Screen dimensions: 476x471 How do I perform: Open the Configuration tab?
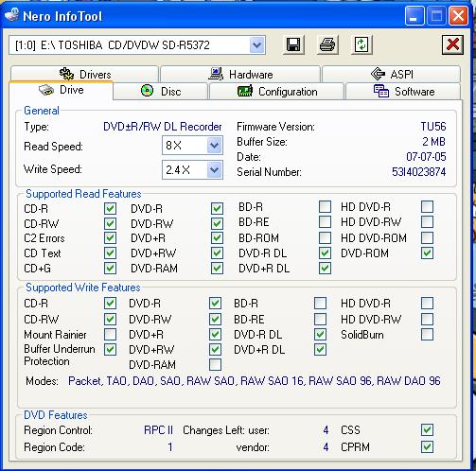coord(276,92)
